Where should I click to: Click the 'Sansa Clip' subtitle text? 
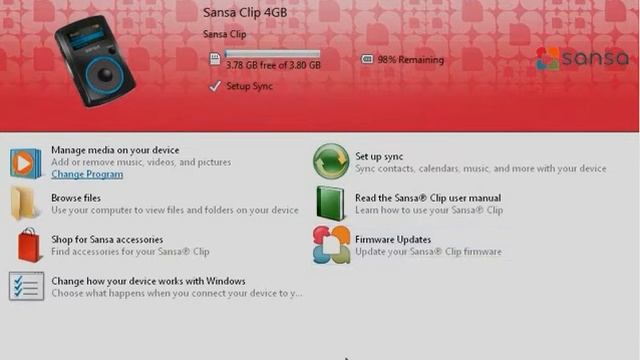tap(224, 34)
